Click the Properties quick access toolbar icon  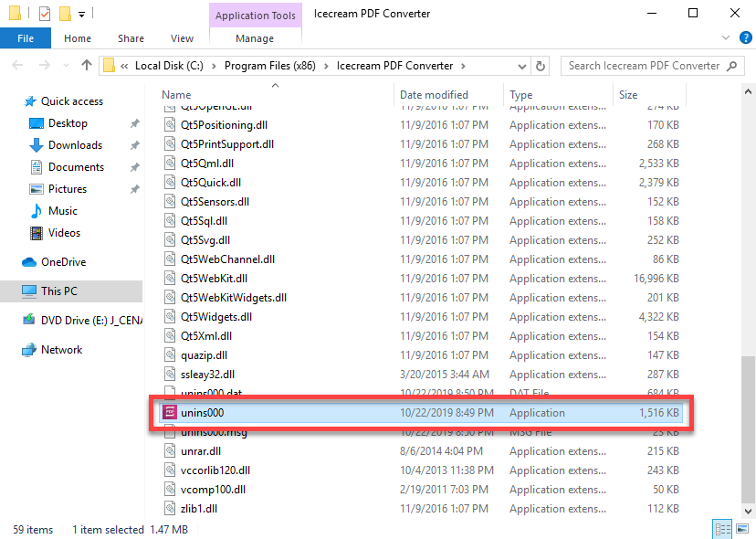45,14
